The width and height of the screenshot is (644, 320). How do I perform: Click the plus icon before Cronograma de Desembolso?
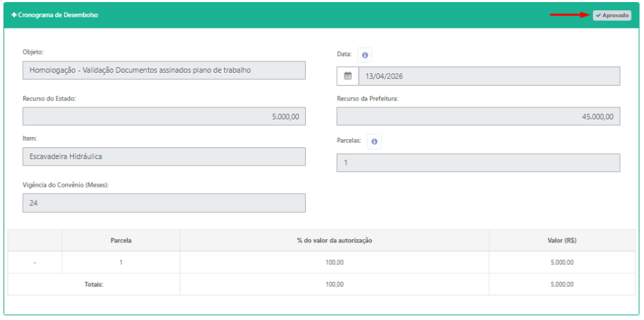pyautogui.click(x=14, y=15)
